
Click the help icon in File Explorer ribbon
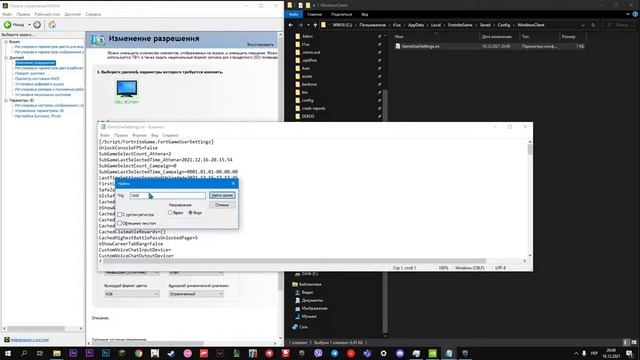coord(636,14)
